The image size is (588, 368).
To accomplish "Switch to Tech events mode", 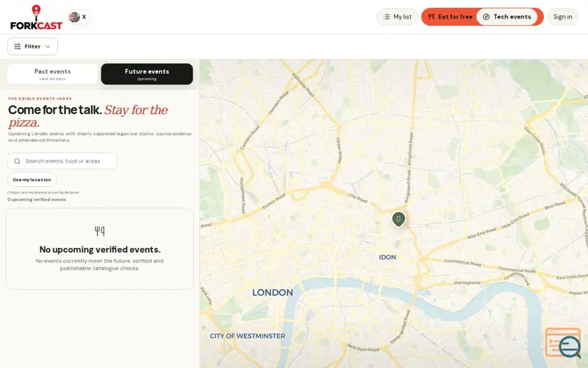I will (x=507, y=17).
